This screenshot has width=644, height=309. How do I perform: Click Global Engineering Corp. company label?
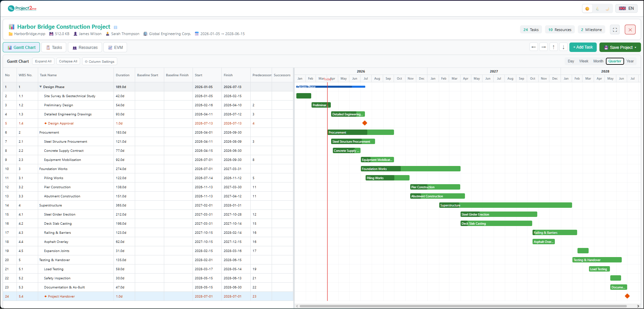click(x=170, y=34)
